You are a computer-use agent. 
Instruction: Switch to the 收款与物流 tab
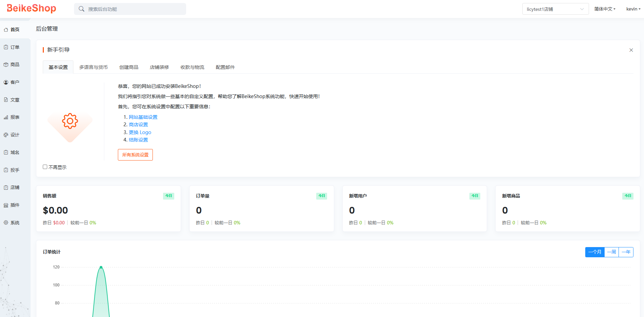coord(192,67)
